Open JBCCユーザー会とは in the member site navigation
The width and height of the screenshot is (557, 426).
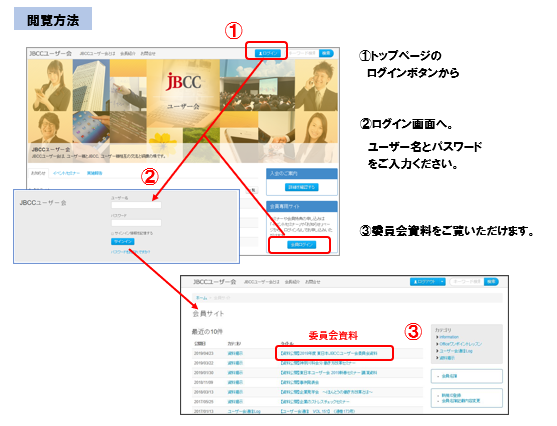click(262, 282)
